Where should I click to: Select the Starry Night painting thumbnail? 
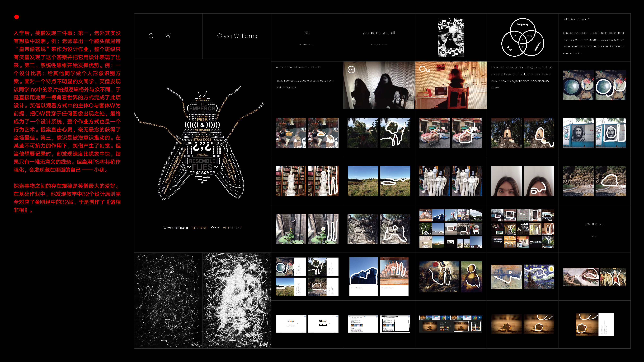(x=539, y=277)
